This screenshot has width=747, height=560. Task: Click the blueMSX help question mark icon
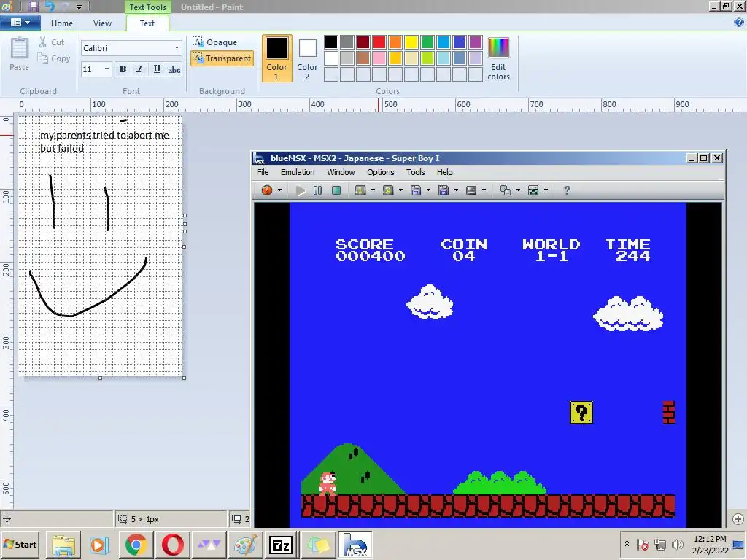tap(566, 190)
